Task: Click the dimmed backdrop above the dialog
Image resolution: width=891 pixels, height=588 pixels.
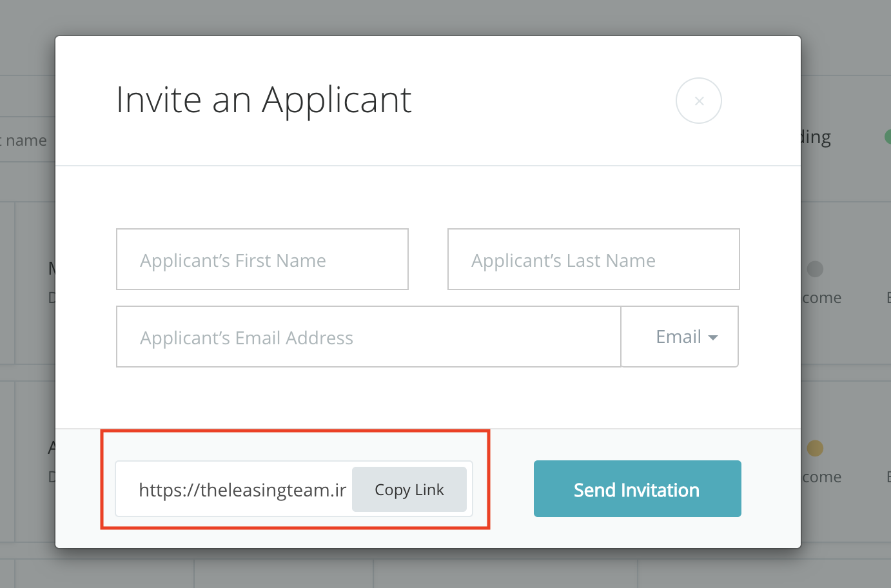Action: [x=426, y=17]
